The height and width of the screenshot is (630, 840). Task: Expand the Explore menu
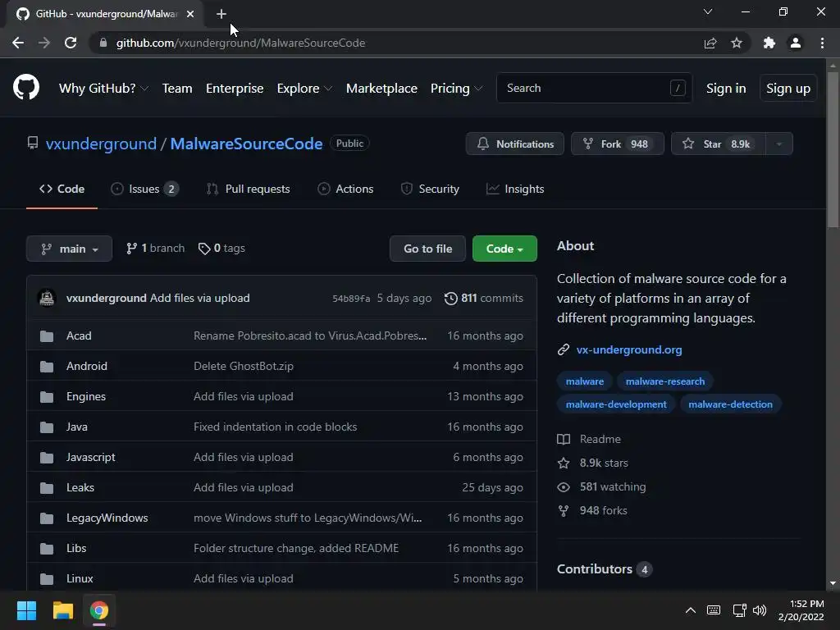click(x=304, y=89)
